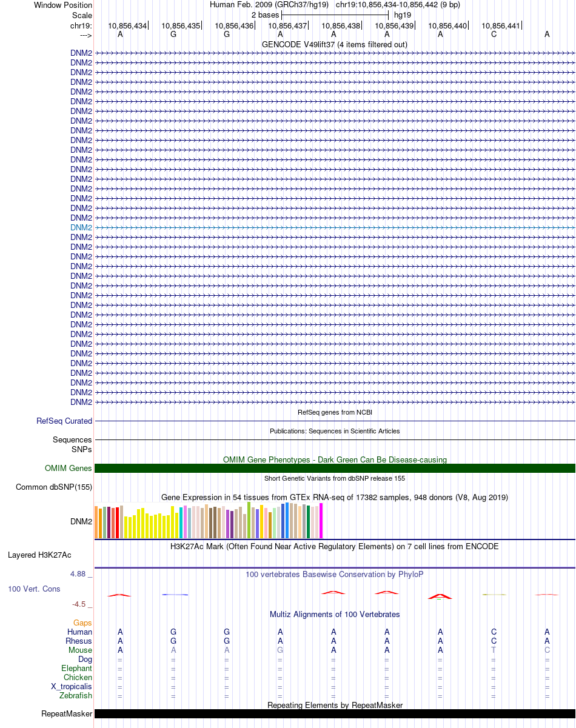Screen dimensions: 576x728
Task: Click coordinate label 10,856,437
Action: (x=287, y=25)
